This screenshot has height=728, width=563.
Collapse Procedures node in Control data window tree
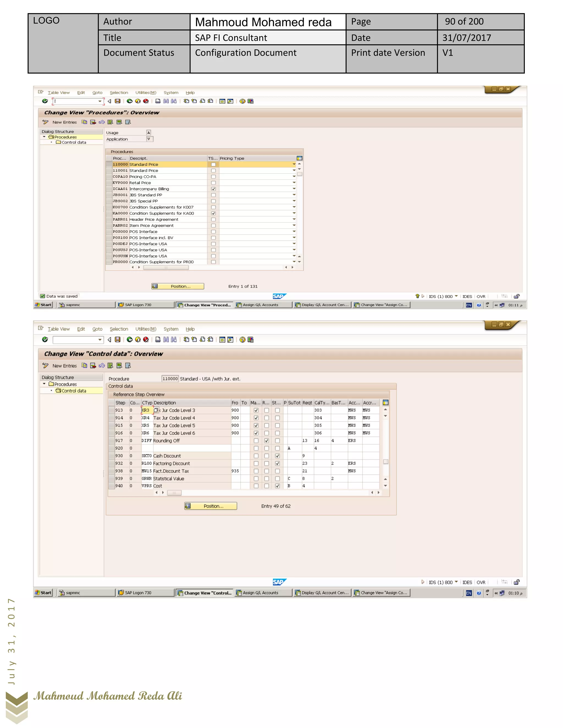point(44,384)
